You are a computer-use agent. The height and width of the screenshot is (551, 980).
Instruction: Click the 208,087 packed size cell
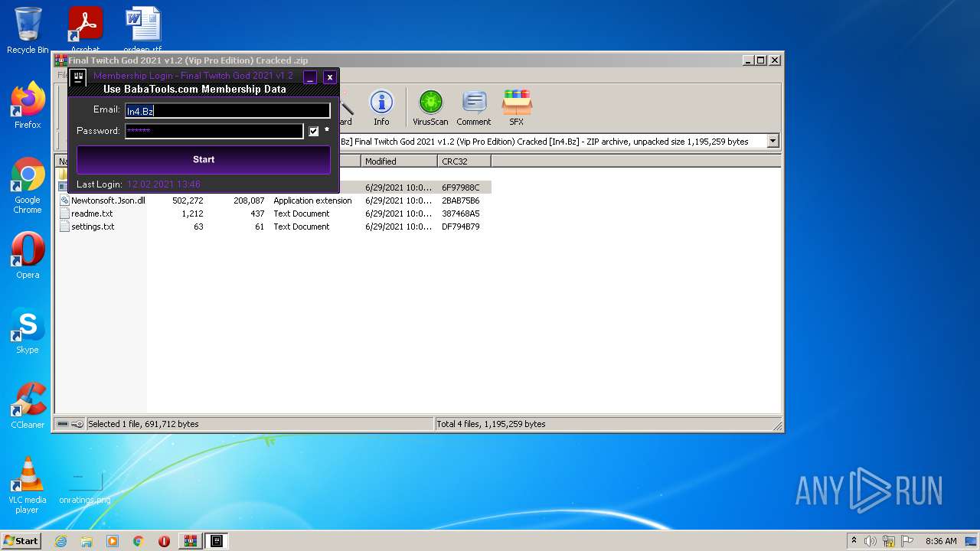point(249,201)
